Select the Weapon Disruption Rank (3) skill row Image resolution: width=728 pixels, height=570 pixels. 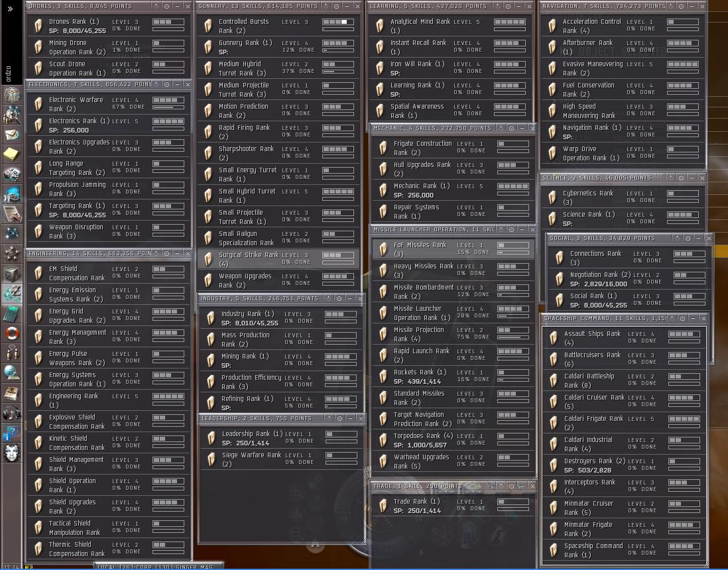pos(109,231)
